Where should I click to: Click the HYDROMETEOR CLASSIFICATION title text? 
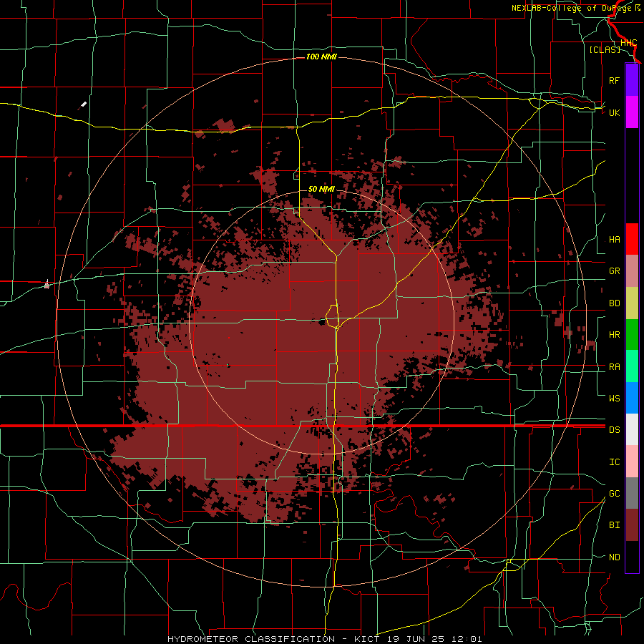coord(251,639)
